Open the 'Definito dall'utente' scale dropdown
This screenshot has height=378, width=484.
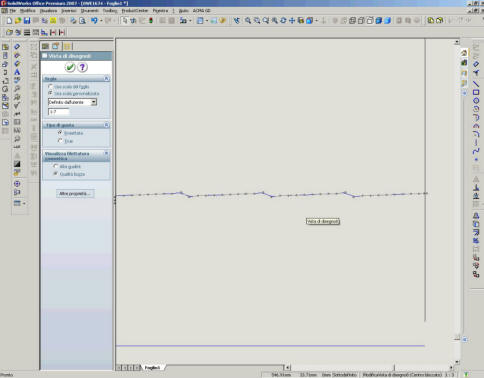pyautogui.click(x=94, y=102)
